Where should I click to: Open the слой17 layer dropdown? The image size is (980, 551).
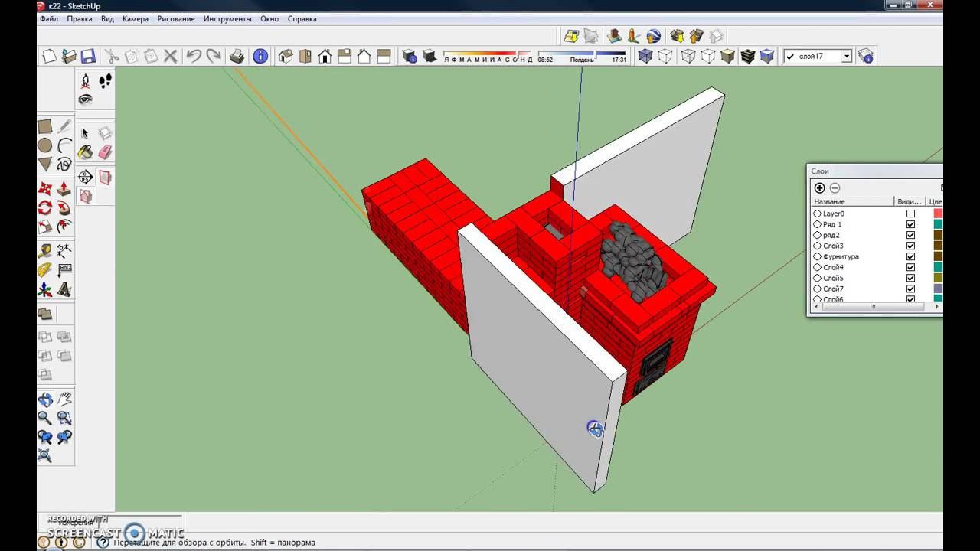pos(846,56)
